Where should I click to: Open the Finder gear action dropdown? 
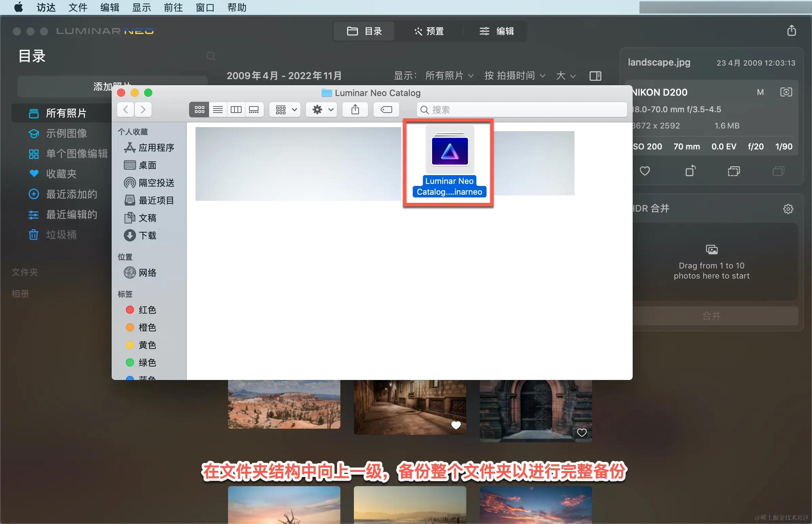[322, 110]
